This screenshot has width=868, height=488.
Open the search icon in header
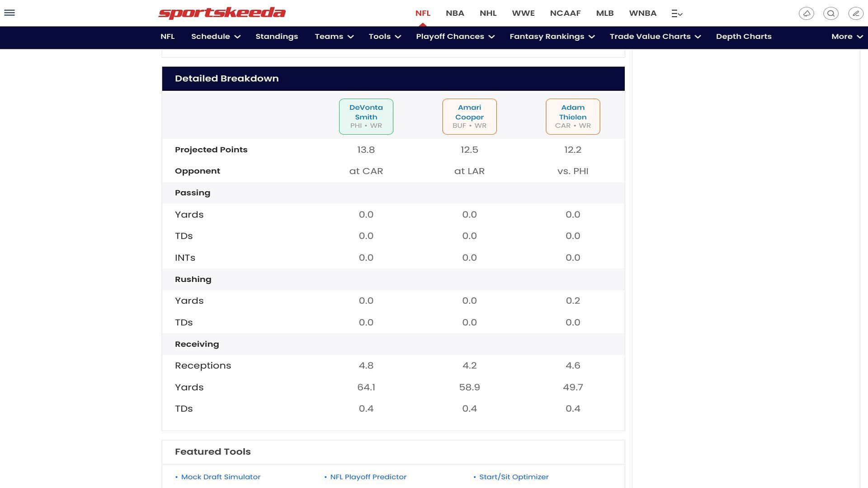[x=831, y=14]
